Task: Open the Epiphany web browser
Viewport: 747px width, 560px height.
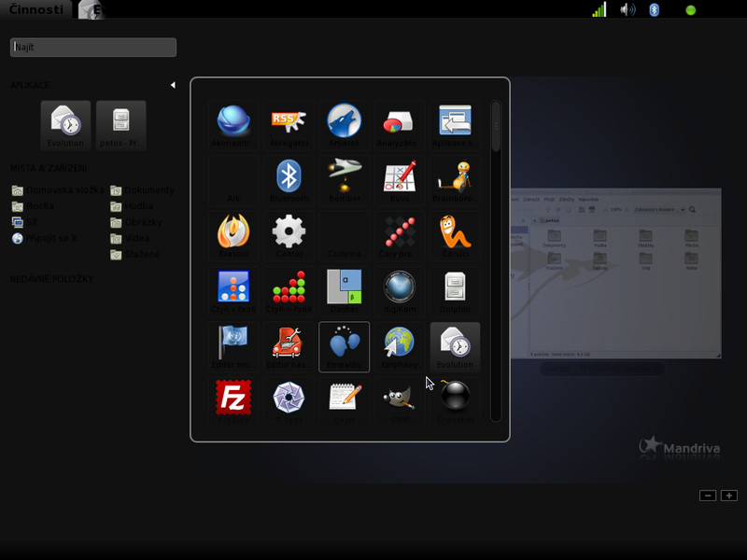Action: 400,346
